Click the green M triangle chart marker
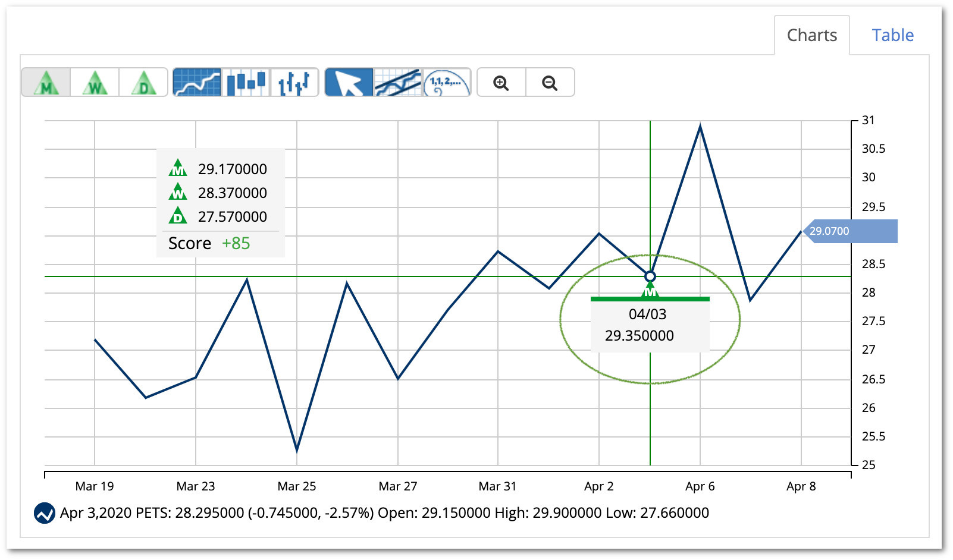Viewport: 953px width, 560px height. 650,290
